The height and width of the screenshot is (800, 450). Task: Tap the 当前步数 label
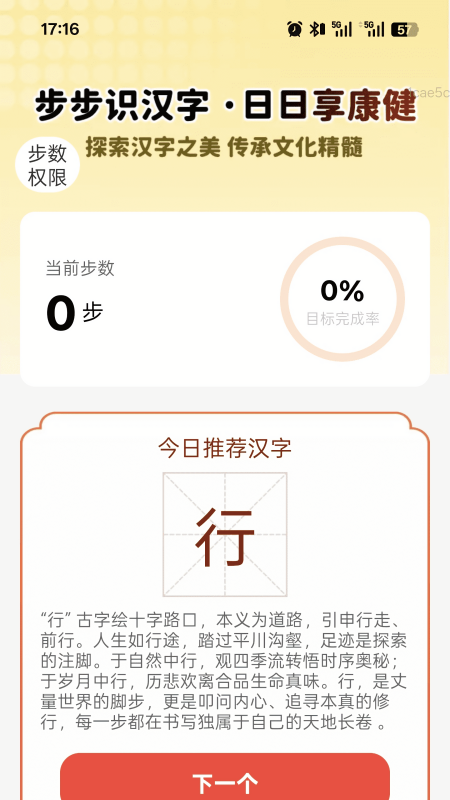[80, 268]
